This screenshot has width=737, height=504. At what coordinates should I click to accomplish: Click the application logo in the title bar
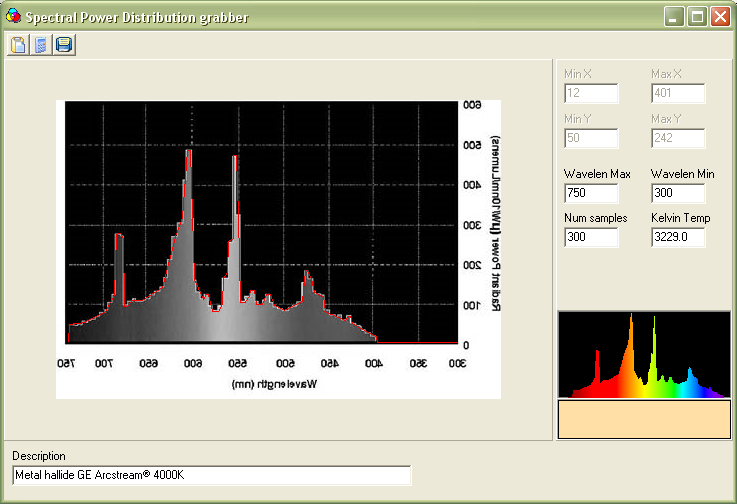(13, 16)
